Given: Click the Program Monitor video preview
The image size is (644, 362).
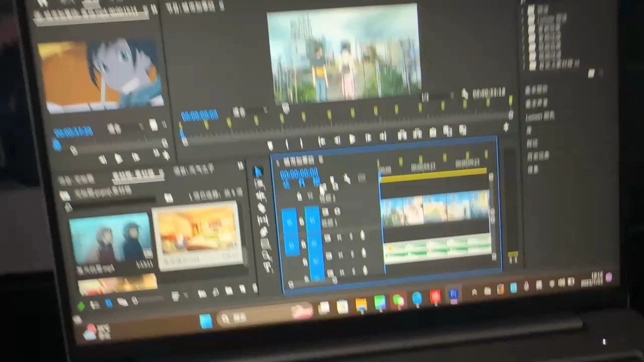Looking at the screenshot, I should tap(344, 53).
